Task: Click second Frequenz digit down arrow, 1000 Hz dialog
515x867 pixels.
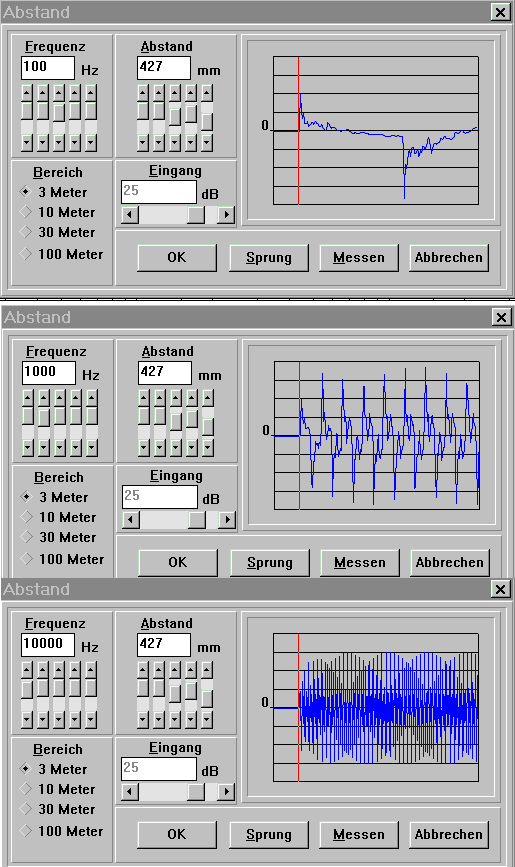Action: tap(44, 447)
